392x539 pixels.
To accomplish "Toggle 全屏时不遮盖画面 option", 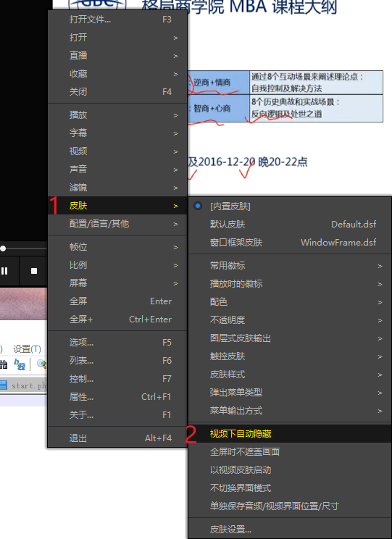I will pos(290,451).
